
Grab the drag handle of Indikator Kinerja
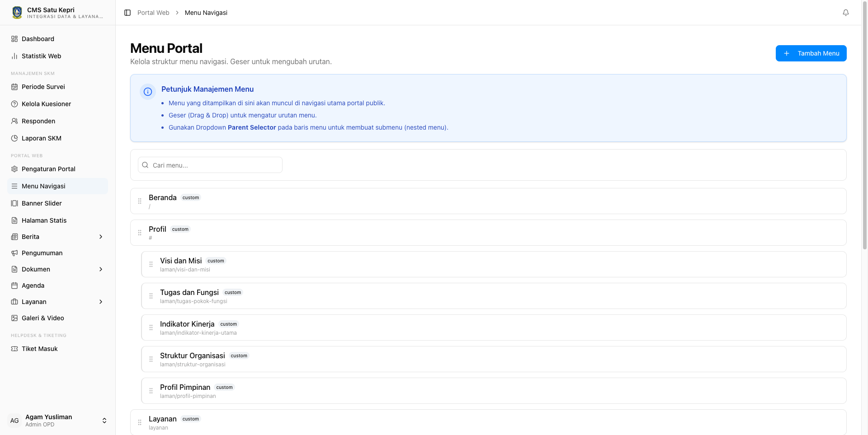point(151,327)
